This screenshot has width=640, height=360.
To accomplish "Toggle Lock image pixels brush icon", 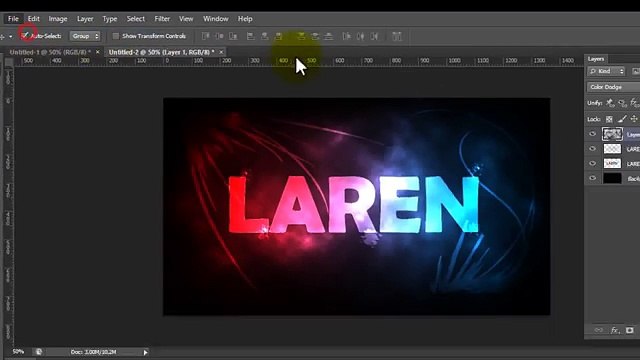I will pos(622,119).
